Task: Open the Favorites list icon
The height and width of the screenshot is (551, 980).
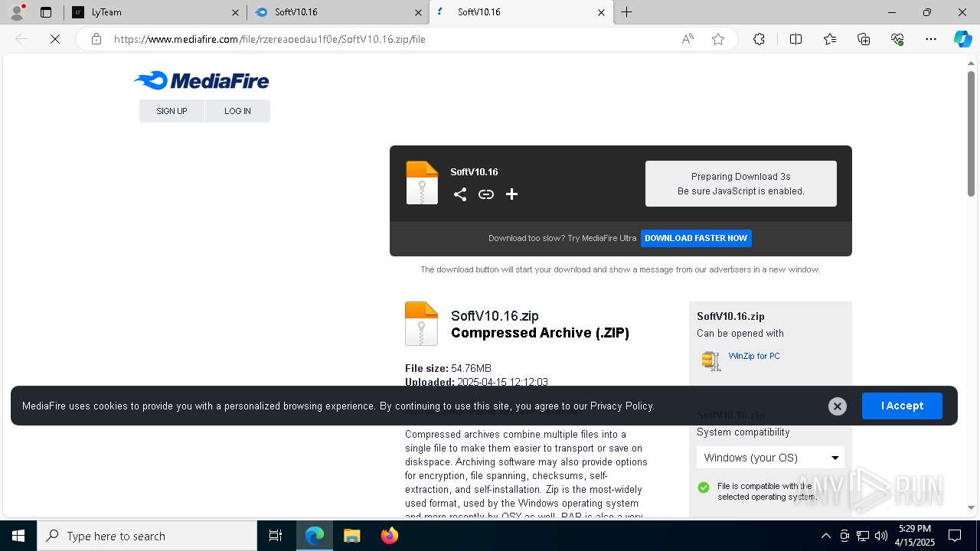Action: coord(830,39)
